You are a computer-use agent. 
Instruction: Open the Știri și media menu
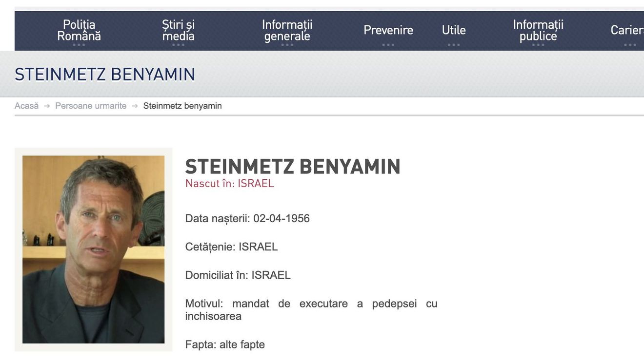click(x=178, y=30)
